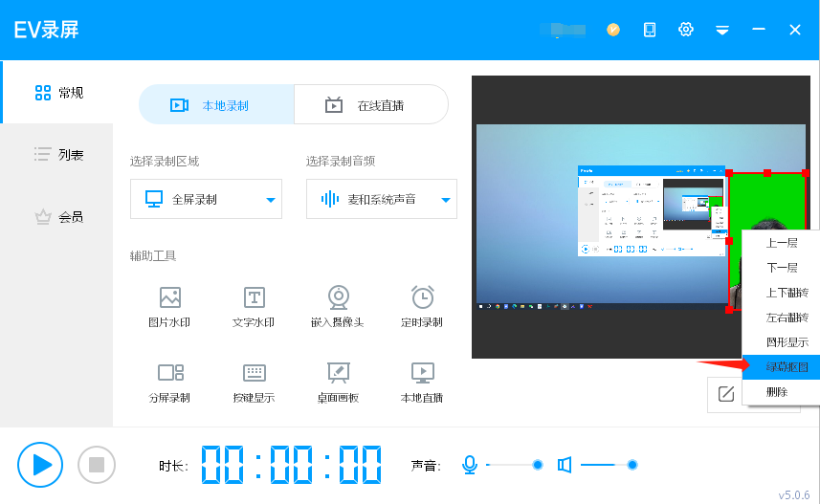The width and height of the screenshot is (820, 504).
Task: Mute the microphone icon
Action: click(x=470, y=464)
